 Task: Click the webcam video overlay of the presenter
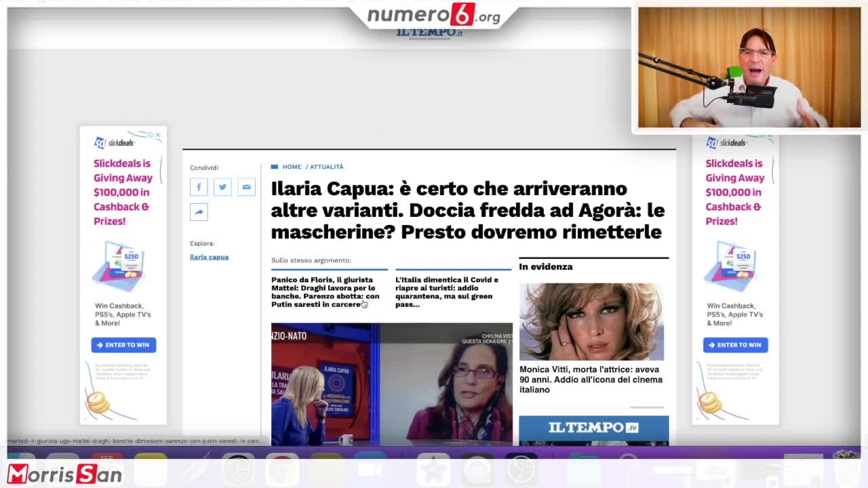(x=749, y=67)
